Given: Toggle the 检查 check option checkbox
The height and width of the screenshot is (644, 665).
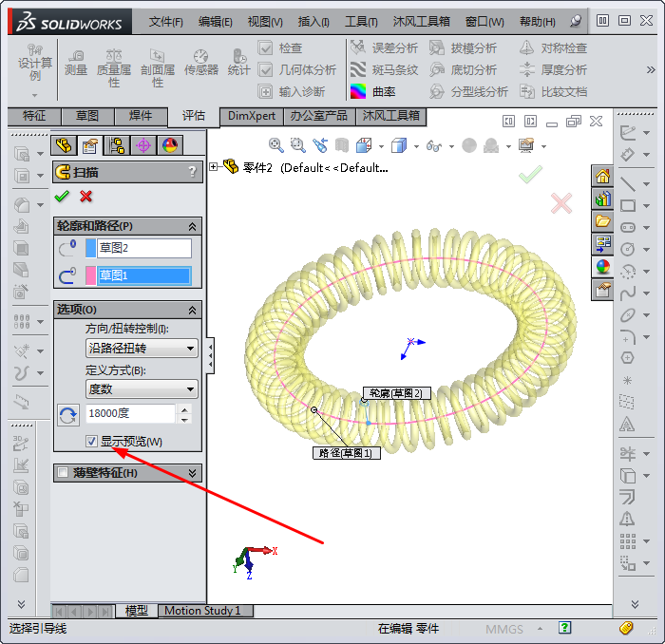Looking at the screenshot, I should pyautogui.click(x=266, y=47).
